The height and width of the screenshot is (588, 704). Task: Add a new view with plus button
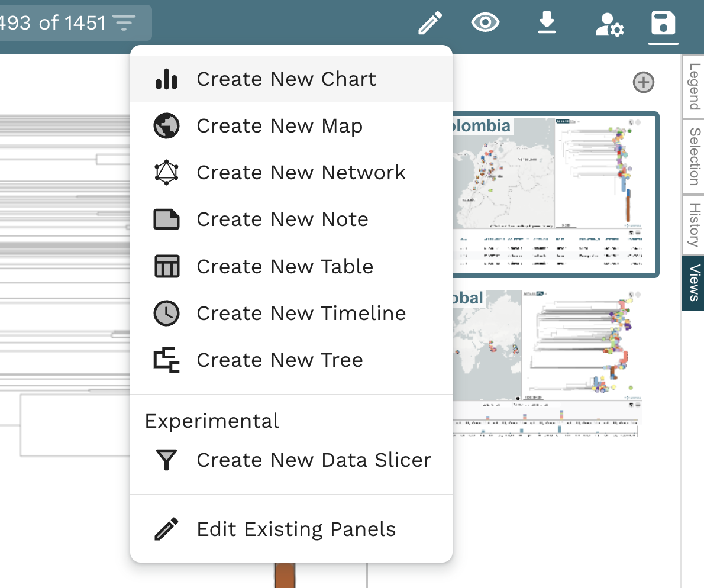click(x=644, y=82)
